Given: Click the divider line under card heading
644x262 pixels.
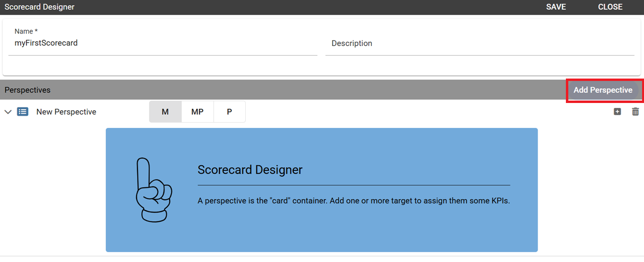Looking at the screenshot, I should pyautogui.click(x=354, y=185).
